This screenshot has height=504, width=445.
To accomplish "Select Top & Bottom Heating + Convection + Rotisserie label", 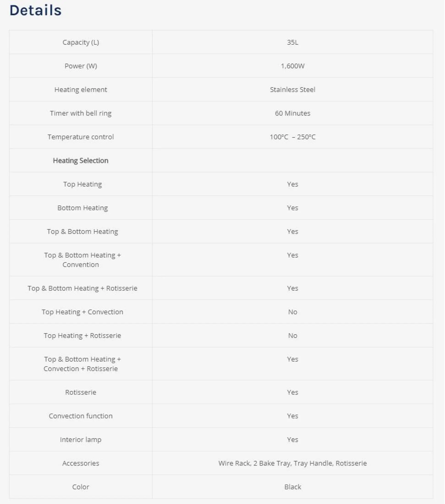I will coord(83,364).
